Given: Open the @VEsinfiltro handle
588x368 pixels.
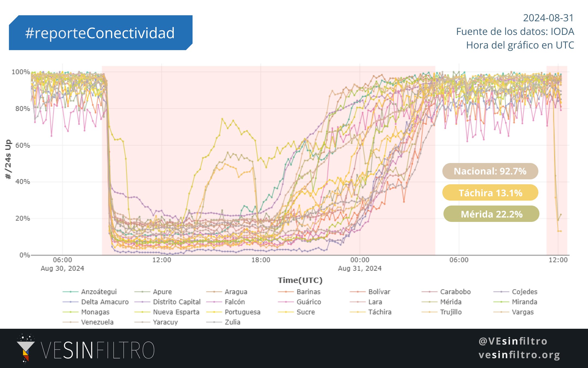Looking at the screenshot, I should tap(513, 341).
